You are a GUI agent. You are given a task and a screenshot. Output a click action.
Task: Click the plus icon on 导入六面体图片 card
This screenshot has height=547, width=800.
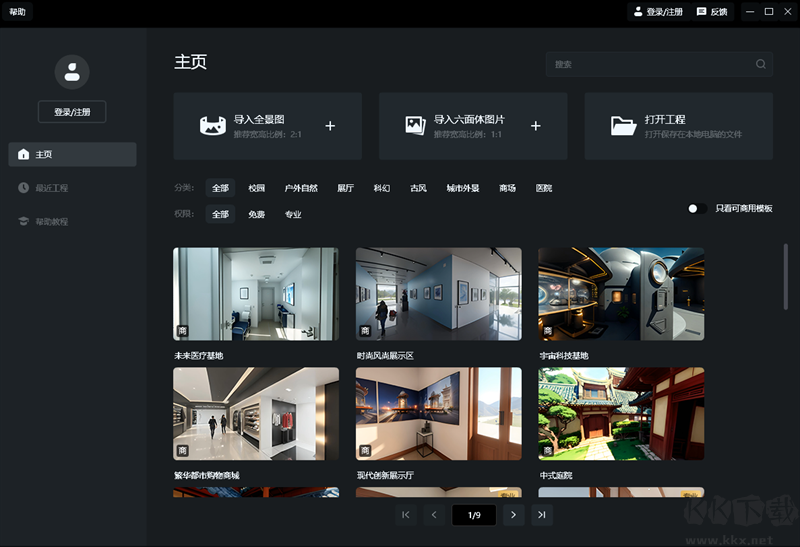click(x=535, y=126)
